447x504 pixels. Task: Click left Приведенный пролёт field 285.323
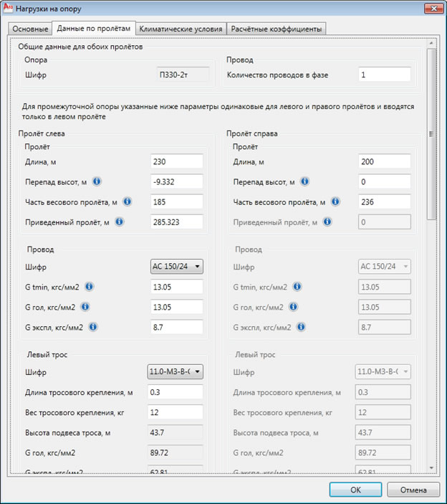tap(177, 222)
